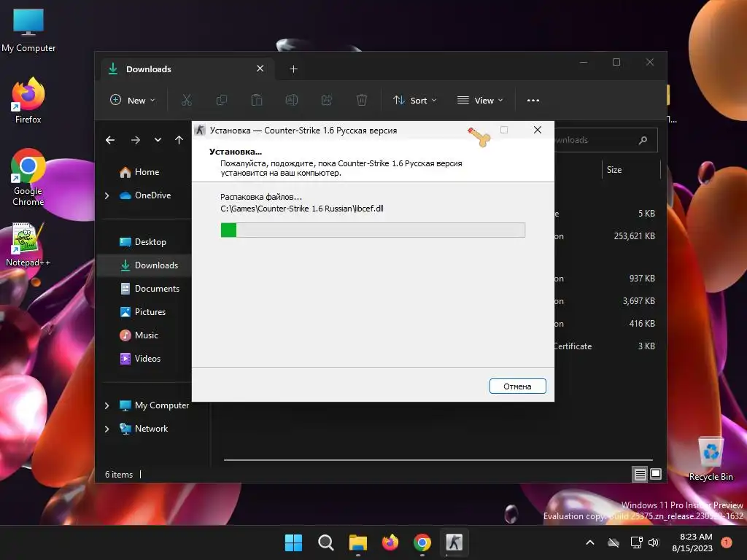Screen dimensions: 747x560
Task: Open the See more three-dots menu
Action: (x=533, y=100)
